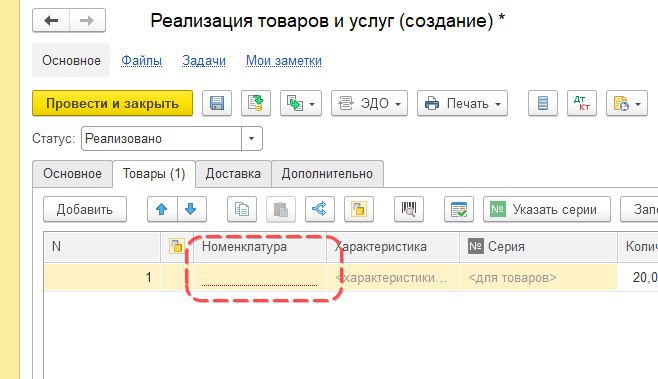Click the <характеристики...> cell in row 1
This screenshot has width=658, height=379.
click(393, 277)
